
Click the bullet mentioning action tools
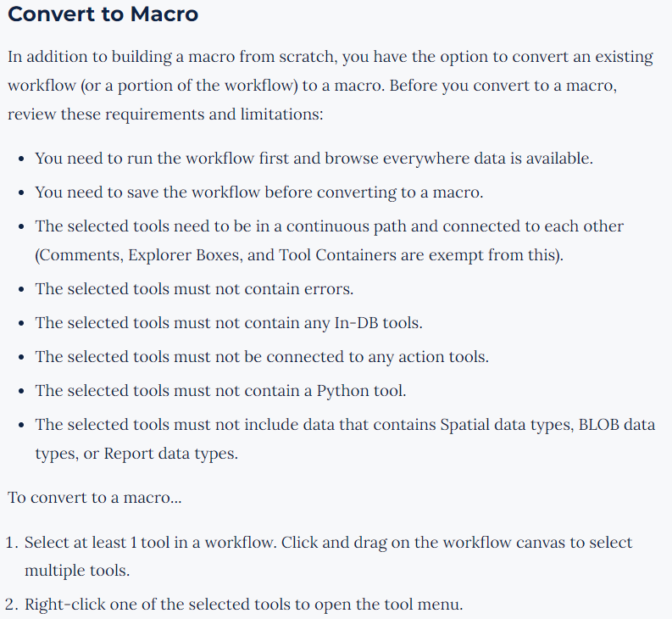tap(261, 357)
